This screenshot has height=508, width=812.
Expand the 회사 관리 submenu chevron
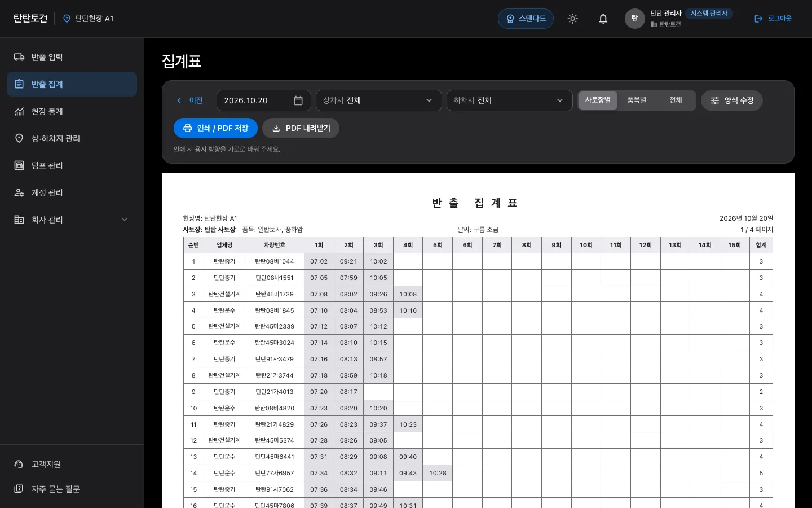pos(125,220)
